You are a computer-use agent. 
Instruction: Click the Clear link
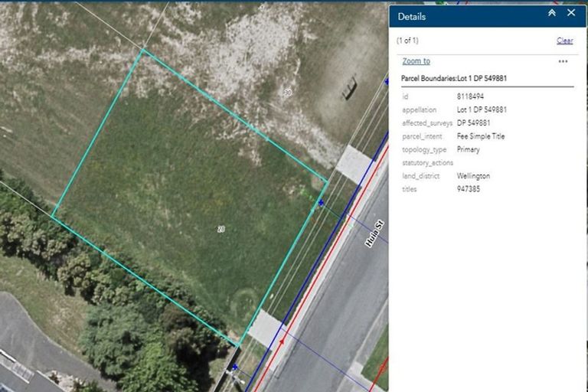coord(564,41)
